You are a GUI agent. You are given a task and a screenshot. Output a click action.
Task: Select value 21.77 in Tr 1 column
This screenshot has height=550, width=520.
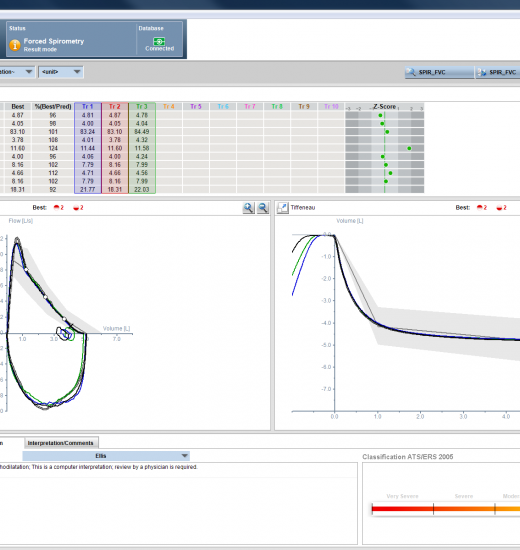[88, 189]
